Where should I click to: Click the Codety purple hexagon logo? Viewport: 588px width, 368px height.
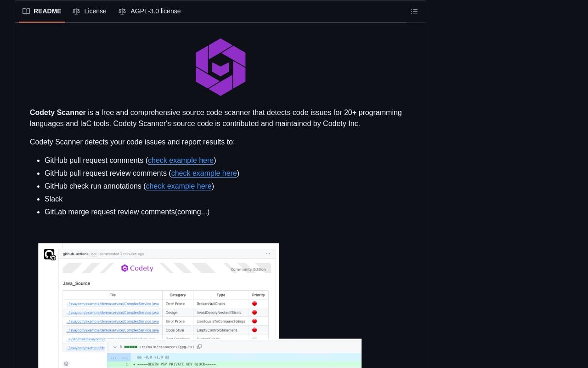[x=220, y=67]
